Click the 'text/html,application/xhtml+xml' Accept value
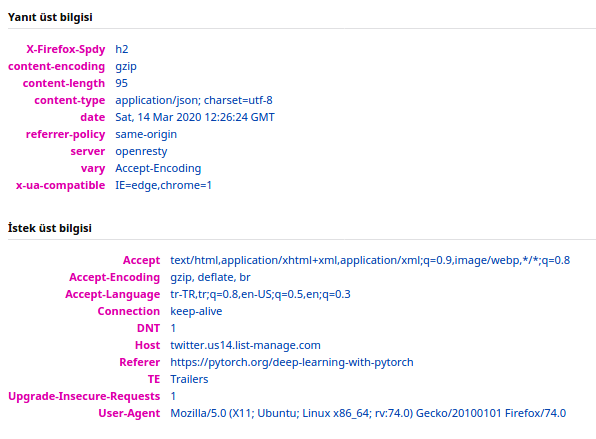Image resolution: width=596 pixels, height=439 pixels. pos(370,260)
